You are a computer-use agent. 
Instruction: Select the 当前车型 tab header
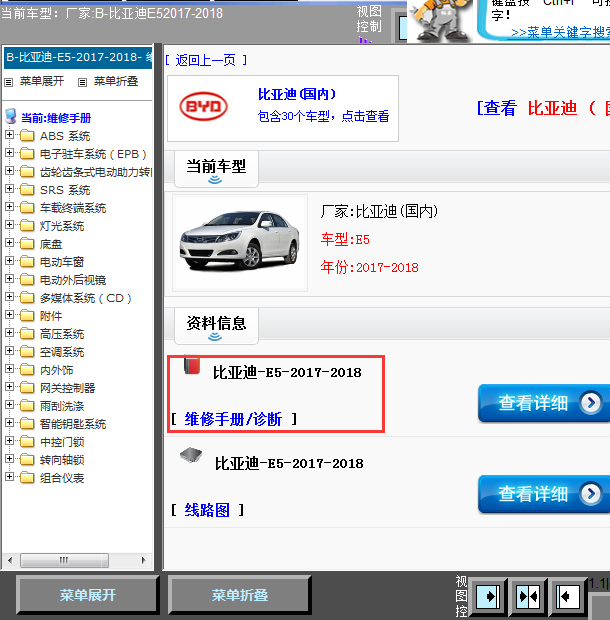216,169
